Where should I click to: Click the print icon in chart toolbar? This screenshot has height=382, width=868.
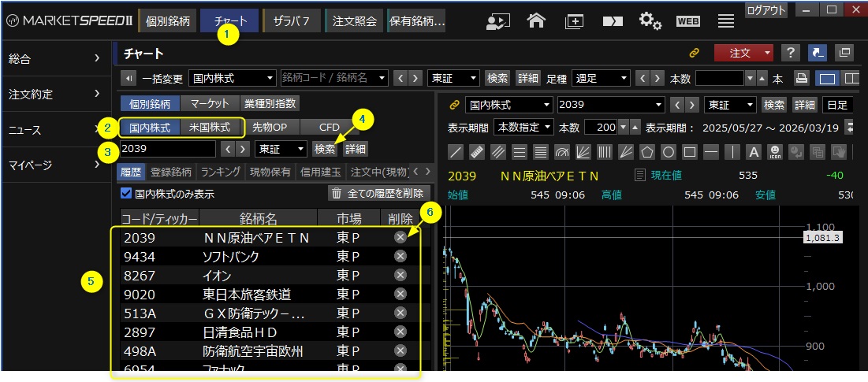(x=801, y=78)
